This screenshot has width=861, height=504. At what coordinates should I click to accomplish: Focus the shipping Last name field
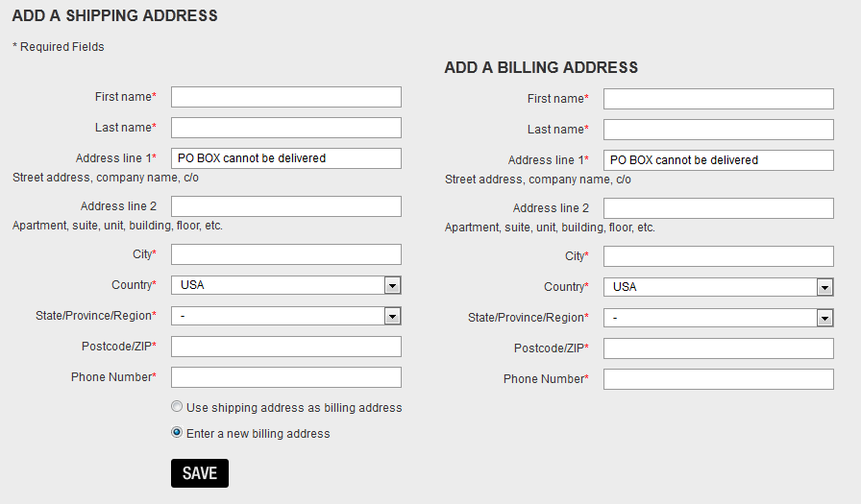pos(286,128)
